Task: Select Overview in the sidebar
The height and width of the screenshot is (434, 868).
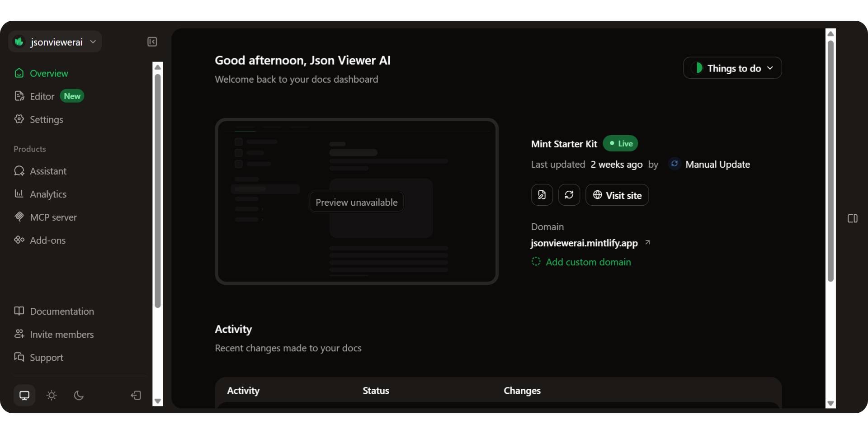Action: [49, 73]
